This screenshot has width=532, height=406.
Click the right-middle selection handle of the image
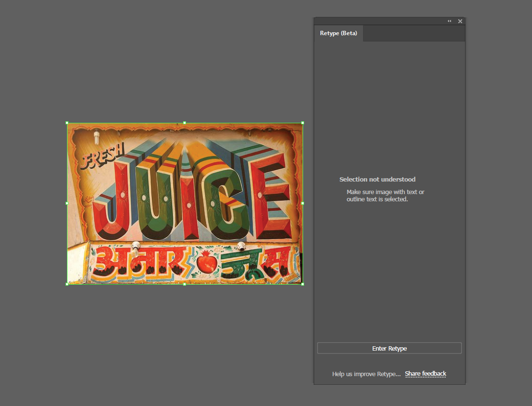pyautogui.click(x=303, y=203)
